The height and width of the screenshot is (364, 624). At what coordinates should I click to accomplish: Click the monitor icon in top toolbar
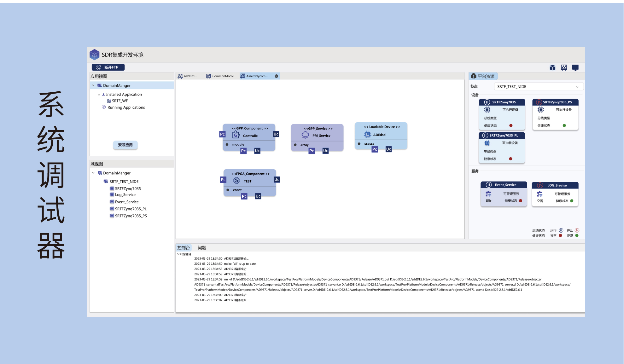pos(575,68)
